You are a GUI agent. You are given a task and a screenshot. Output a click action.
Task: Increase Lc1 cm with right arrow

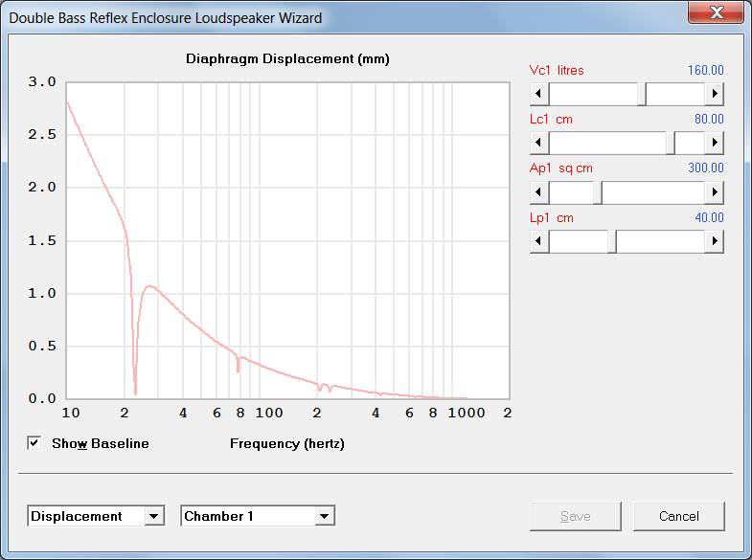[x=714, y=143]
